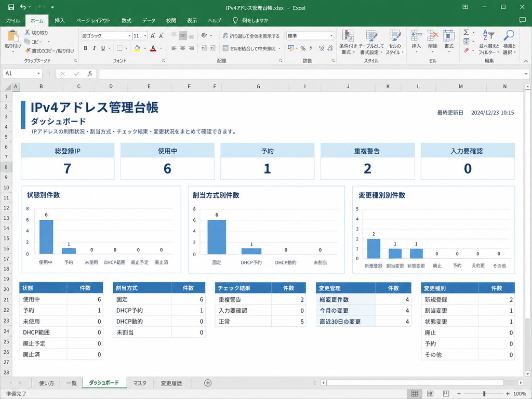Increase decimal places

tap(321, 48)
